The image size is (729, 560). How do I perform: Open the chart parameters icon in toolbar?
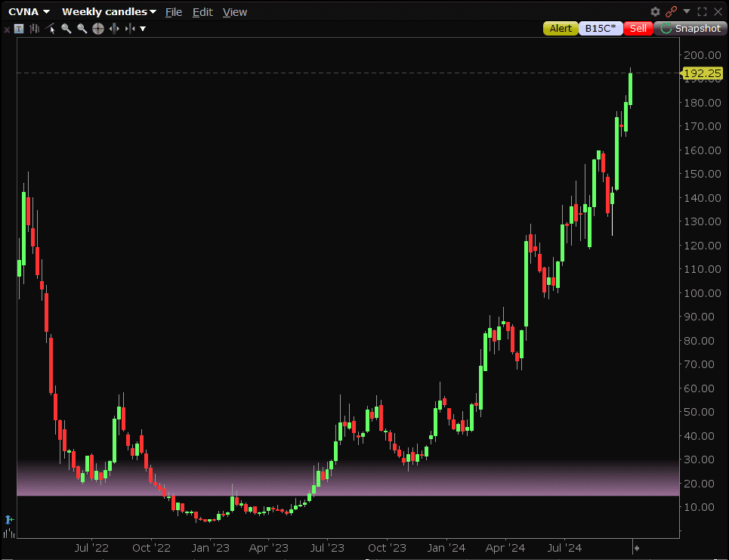click(19, 29)
